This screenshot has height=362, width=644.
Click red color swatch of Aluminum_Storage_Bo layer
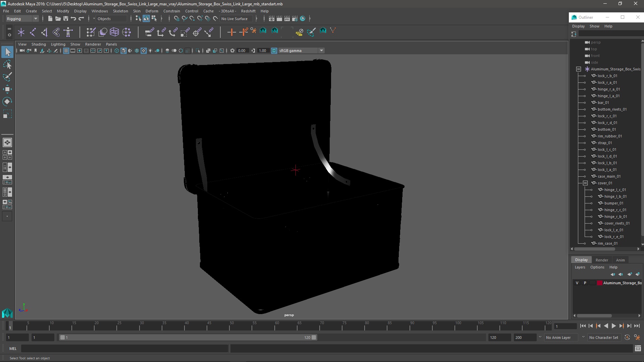click(599, 283)
